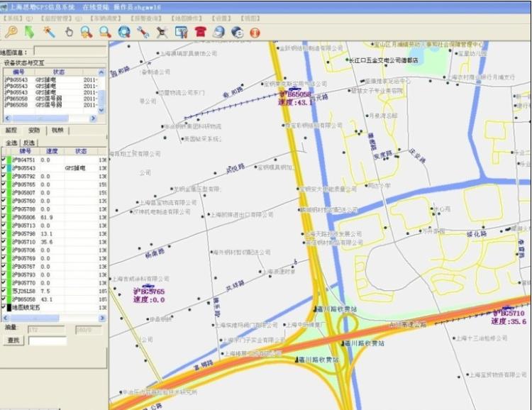Click the 绥化路 road label
Image resolution: width=532 pixels, height=410 pixels.
click(477, 233)
